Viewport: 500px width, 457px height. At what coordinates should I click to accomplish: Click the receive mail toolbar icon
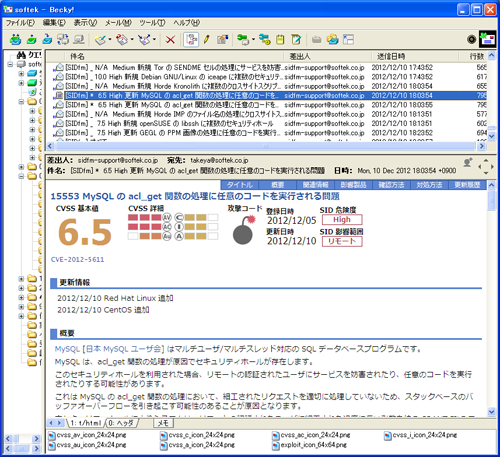coord(15,39)
